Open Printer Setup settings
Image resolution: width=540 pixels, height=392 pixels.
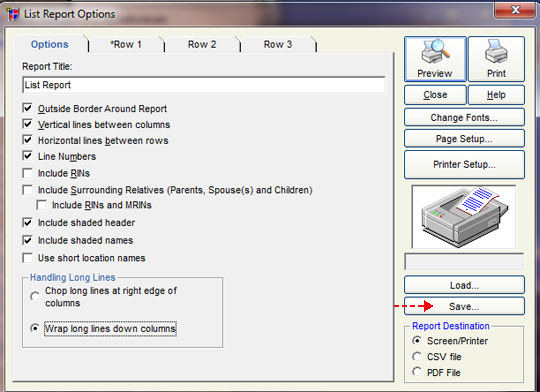(x=464, y=164)
